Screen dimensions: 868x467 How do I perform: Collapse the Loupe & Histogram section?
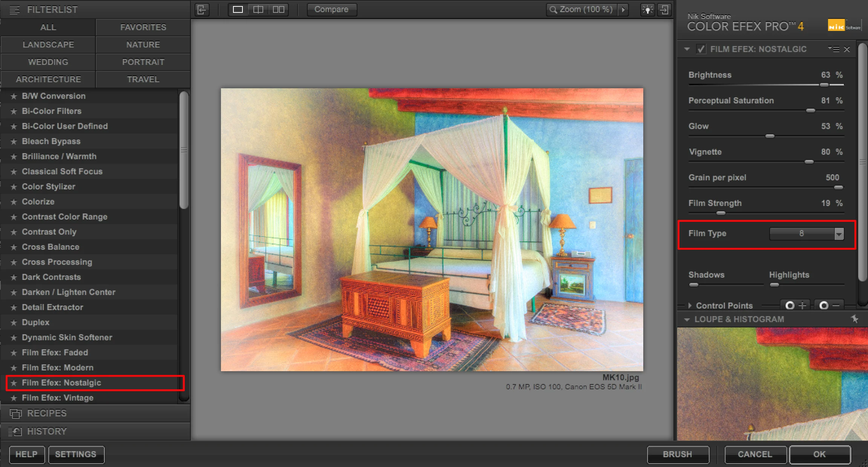click(687, 320)
